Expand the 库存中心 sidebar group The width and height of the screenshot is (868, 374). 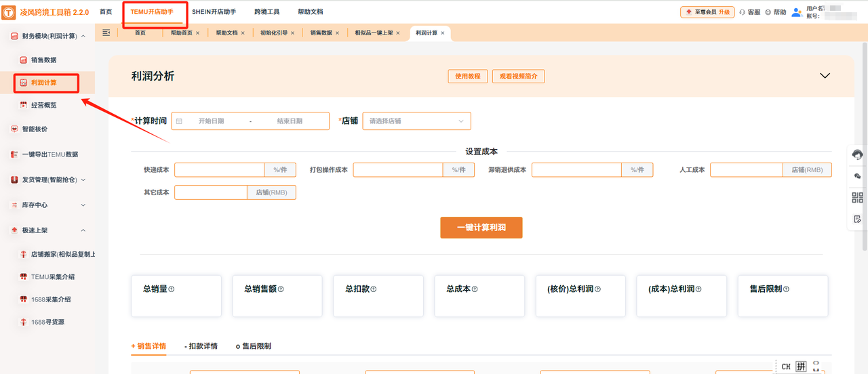pos(83,205)
